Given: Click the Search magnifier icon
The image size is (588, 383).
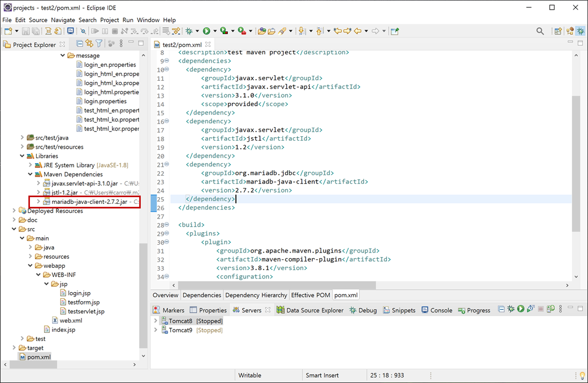Looking at the screenshot, I should (540, 31).
